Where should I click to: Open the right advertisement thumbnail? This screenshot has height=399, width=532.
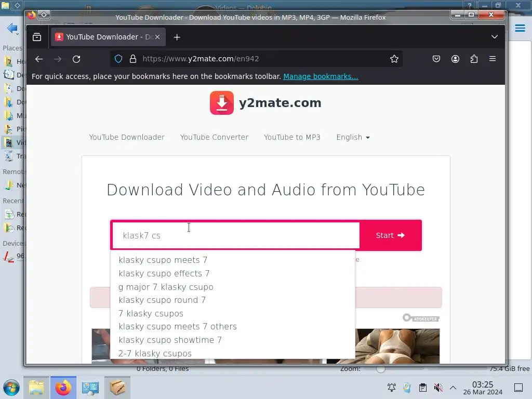(x=397, y=346)
